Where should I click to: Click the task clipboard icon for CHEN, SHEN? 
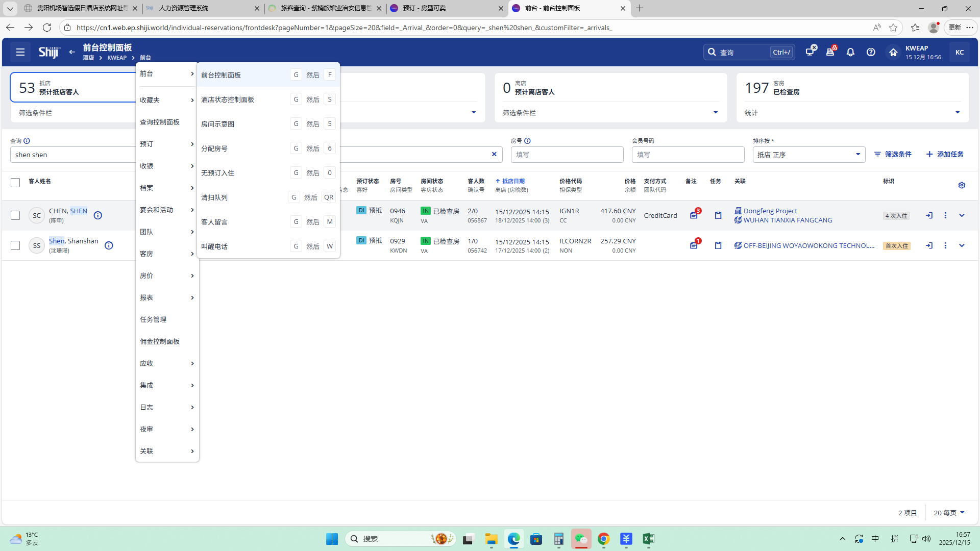[718, 215]
